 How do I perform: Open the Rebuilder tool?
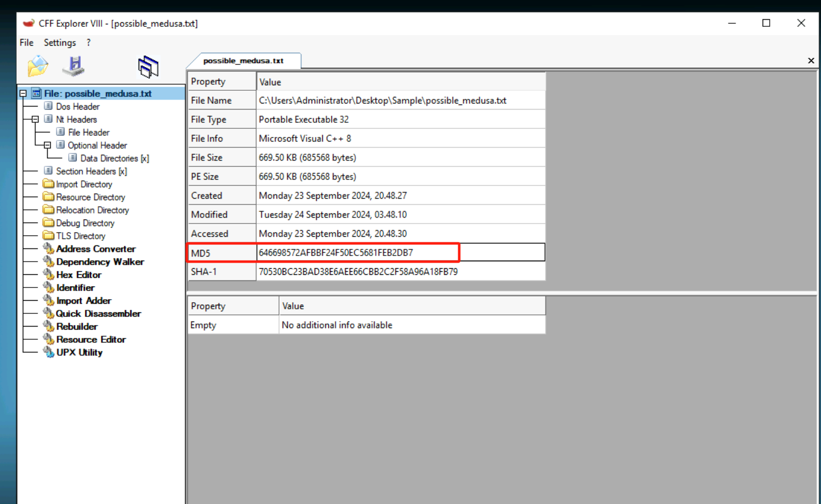pyautogui.click(x=77, y=327)
